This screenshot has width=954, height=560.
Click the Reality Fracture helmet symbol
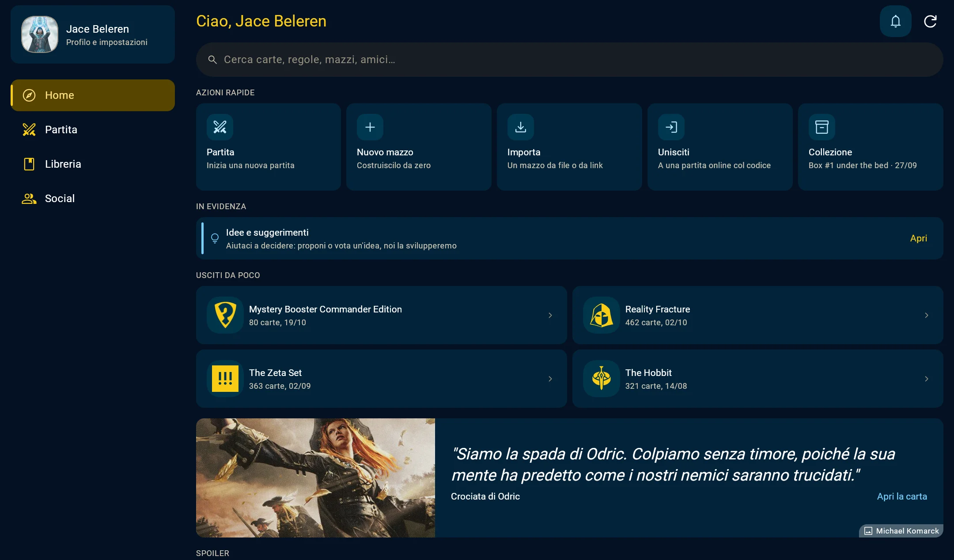pos(602,315)
